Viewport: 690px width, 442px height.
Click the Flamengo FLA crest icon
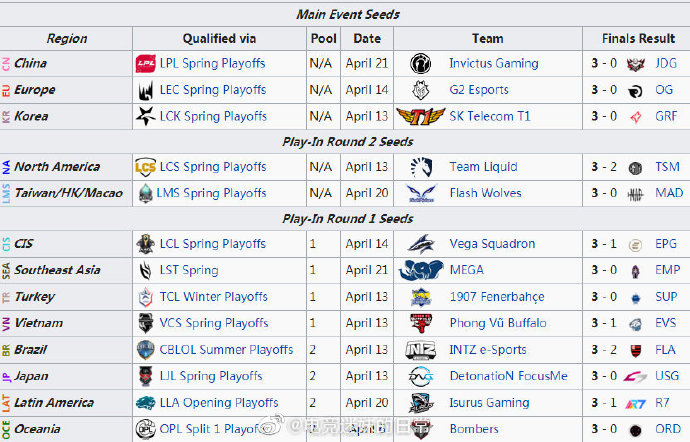pos(635,350)
